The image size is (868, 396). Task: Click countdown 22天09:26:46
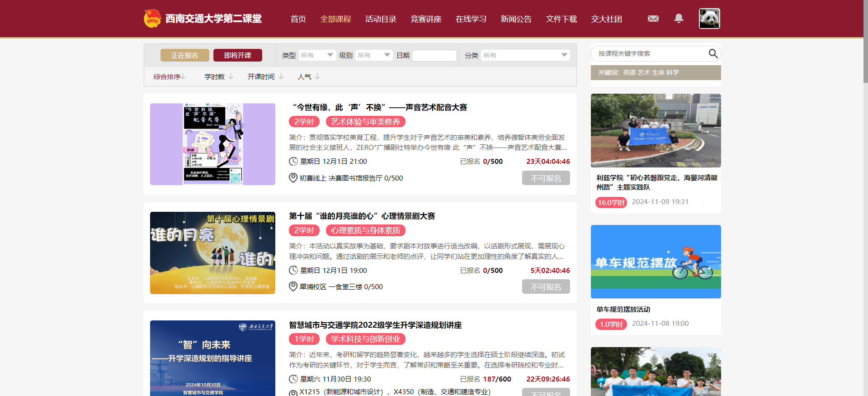pyautogui.click(x=548, y=379)
